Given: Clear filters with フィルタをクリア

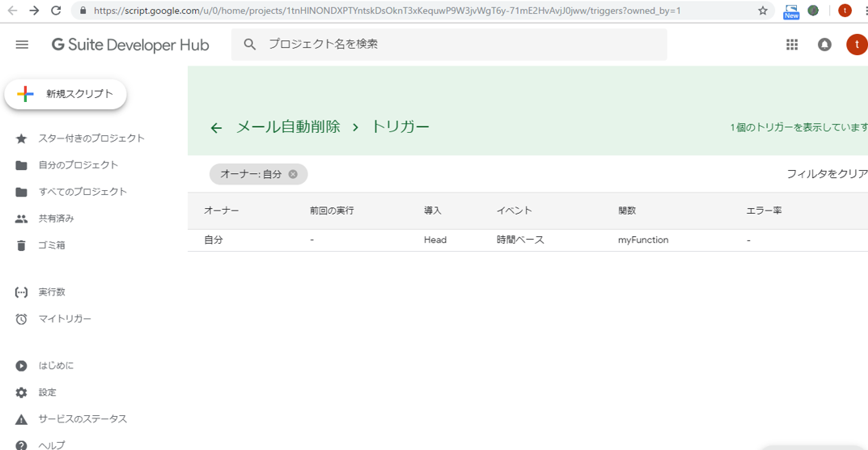Looking at the screenshot, I should (x=827, y=174).
